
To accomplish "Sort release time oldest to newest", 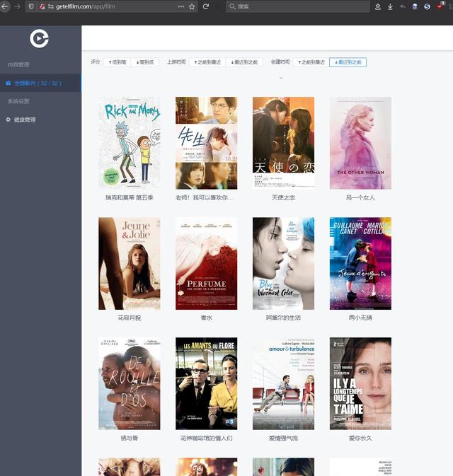I will (x=207, y=62).
